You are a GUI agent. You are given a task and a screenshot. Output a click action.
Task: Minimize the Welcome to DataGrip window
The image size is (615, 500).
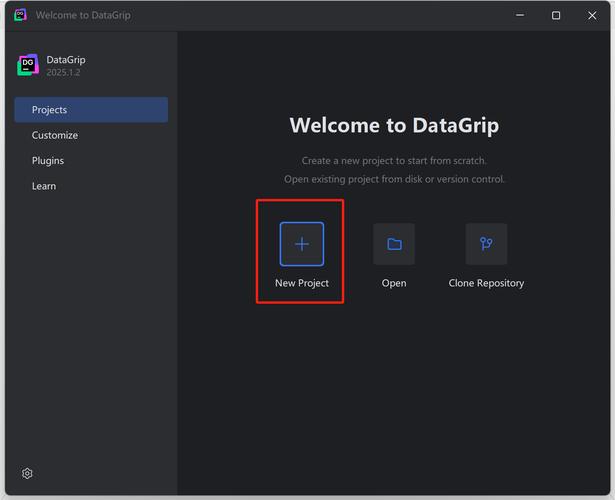519,15
